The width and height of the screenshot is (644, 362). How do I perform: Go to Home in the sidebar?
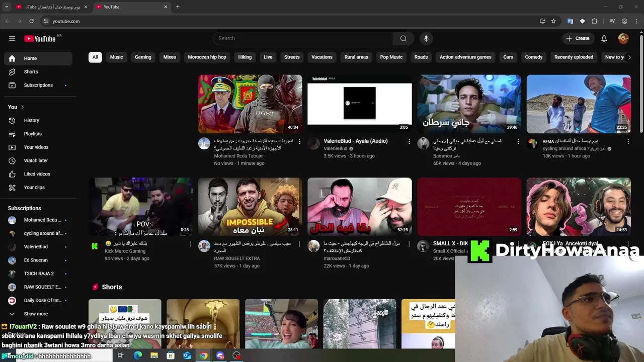click(38, 58)
